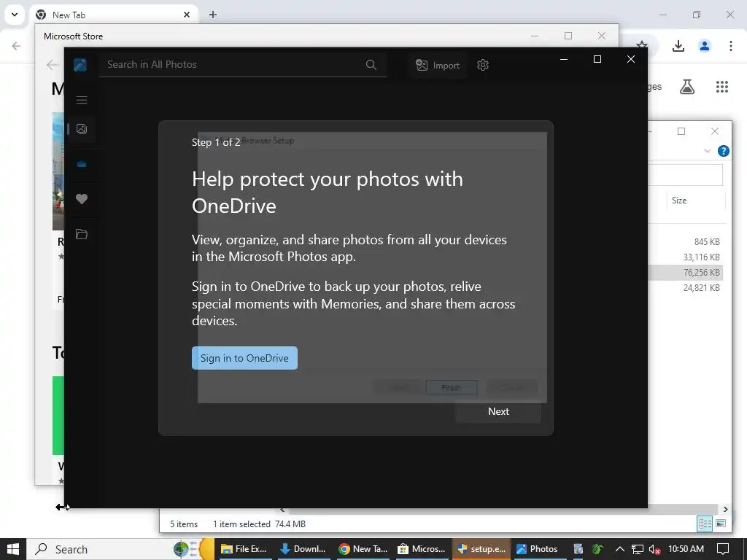Viewport: 747px width, 560px height.
Task: Open the Windows Start menu
Action: click(x=12, y=549)
